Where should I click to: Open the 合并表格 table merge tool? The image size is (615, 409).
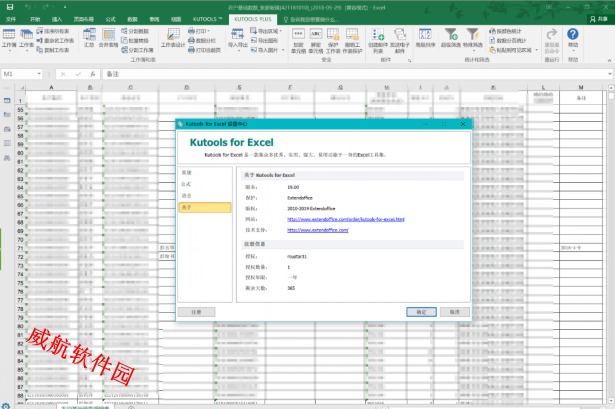pyautogui.click(x=108, y=38)
